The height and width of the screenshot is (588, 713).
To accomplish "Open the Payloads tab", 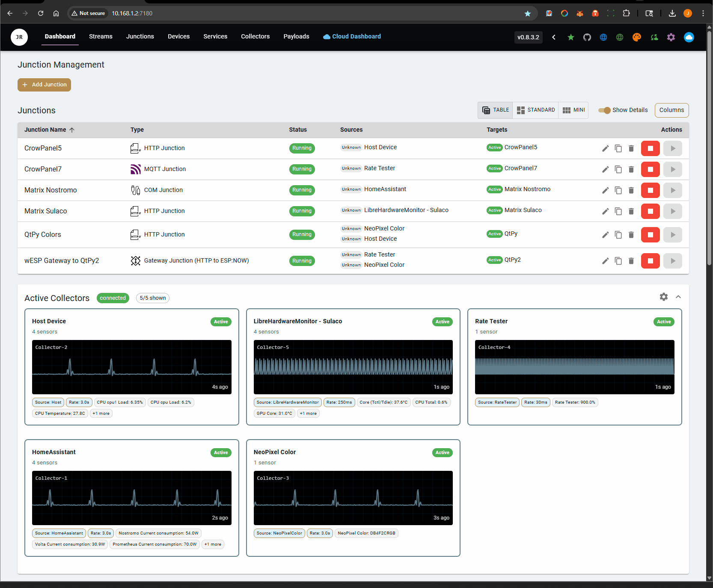I will tap(296, 37).
